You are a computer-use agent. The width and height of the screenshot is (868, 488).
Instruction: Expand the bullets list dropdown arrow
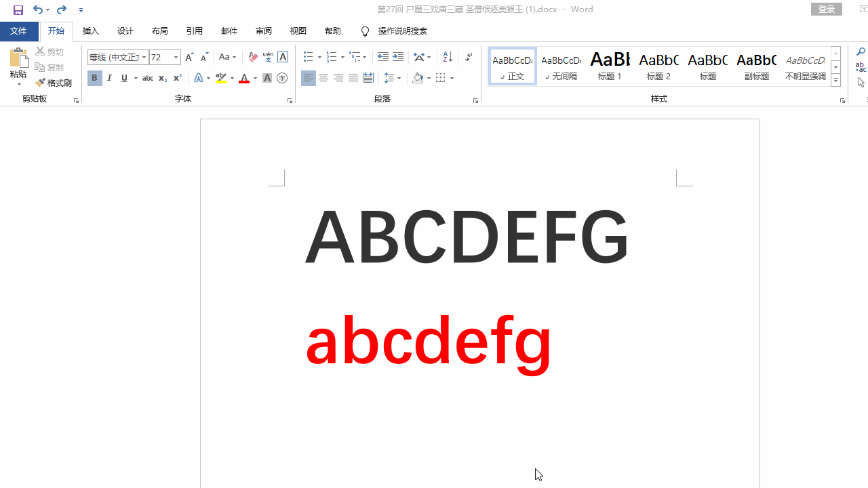(319, 58)
